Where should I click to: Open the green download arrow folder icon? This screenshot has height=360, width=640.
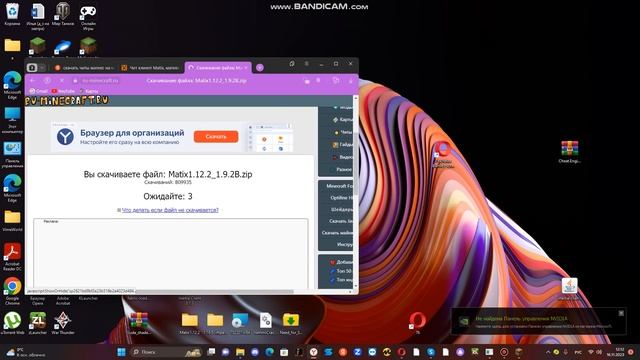291,323
